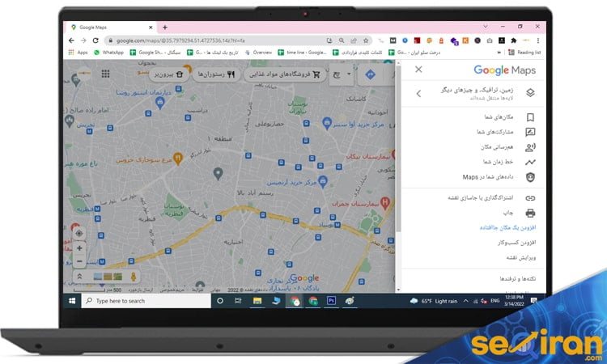The width and height of the screenshot is (607, 364).
Task: Switch the ENG input language indicator
Action: (x=495, y=301)
